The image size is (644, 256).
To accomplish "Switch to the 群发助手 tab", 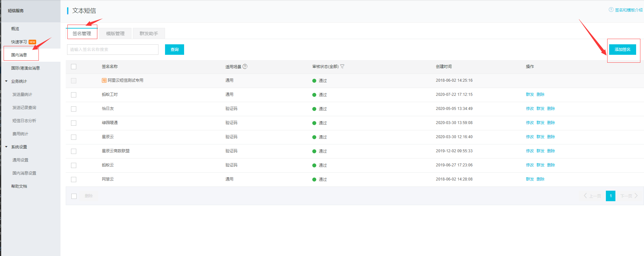I will (x=149, y=33).
